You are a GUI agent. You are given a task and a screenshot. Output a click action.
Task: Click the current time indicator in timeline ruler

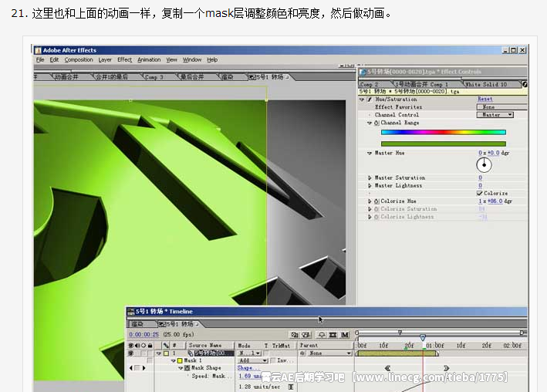(x=423, y=337)
